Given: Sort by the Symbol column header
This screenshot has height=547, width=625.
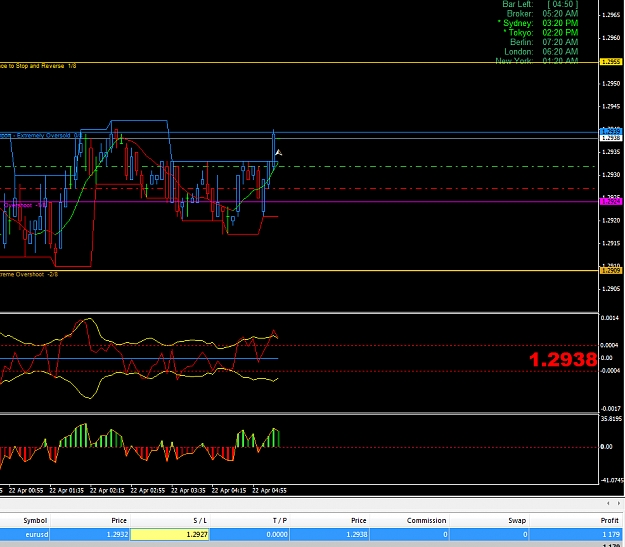Looking at the screenshot, I should click(x=35, y=520).
